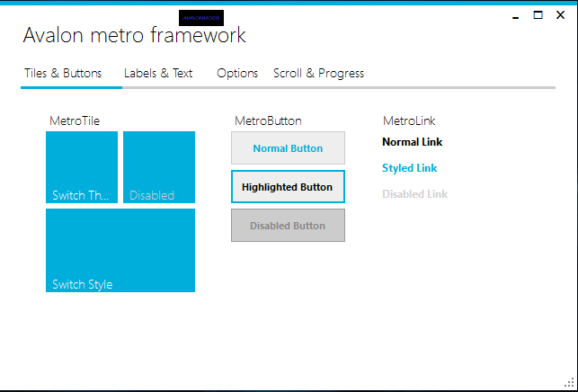Minimize the Avalon metro window
The width and height of the screenshot is (578, 392).
tap(514, 15)
